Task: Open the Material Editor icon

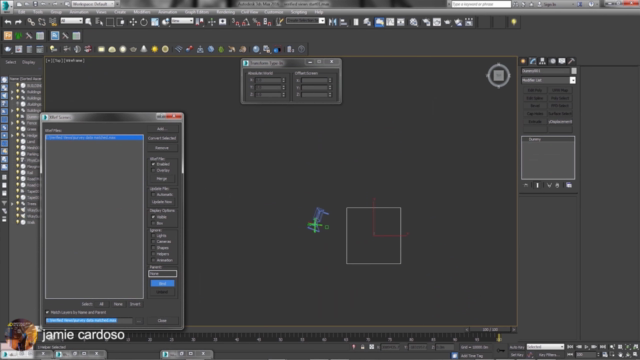Action: point(413,22)
